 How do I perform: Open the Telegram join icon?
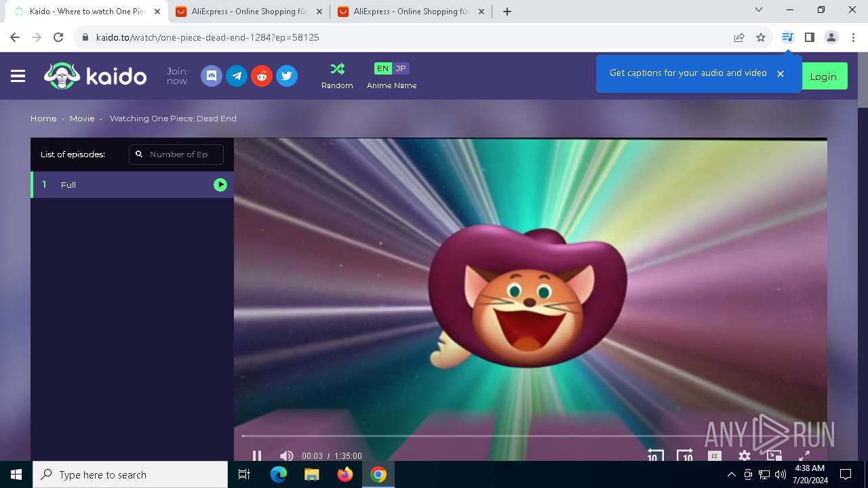(237, 76)
